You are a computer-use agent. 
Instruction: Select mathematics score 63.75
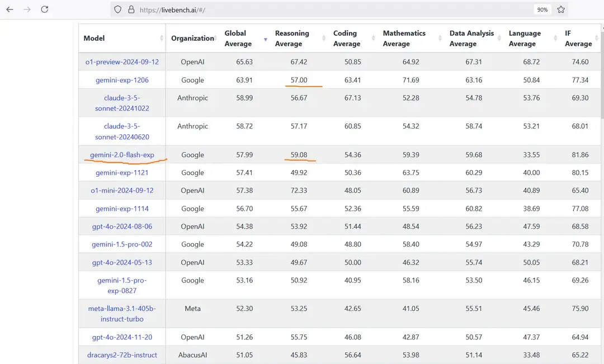pos(411,173)
